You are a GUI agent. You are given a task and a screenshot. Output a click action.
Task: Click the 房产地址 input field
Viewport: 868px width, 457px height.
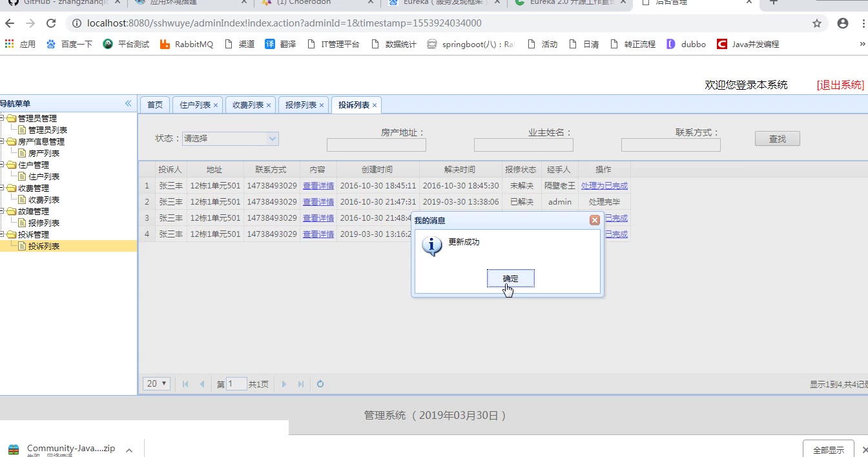[x=376, y=145]
